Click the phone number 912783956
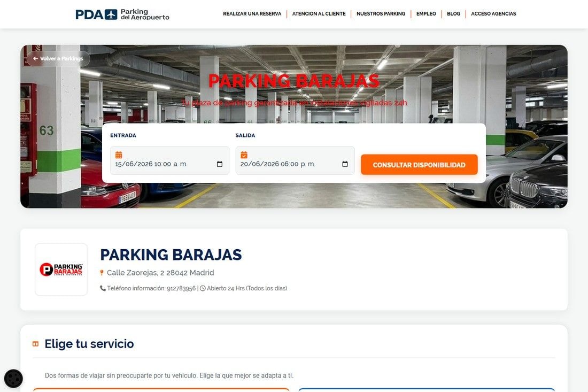Screen dimensions: 588x392 coord(181,288)
